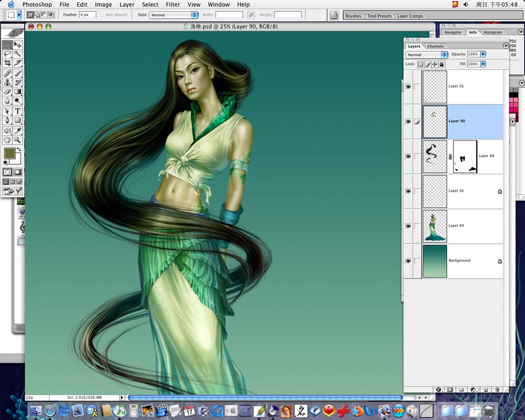The height and width of the screenshot is (420, 525).
Task: Open the Brushes palette tab
Action: pyautogui.click(x=353, y=16)
